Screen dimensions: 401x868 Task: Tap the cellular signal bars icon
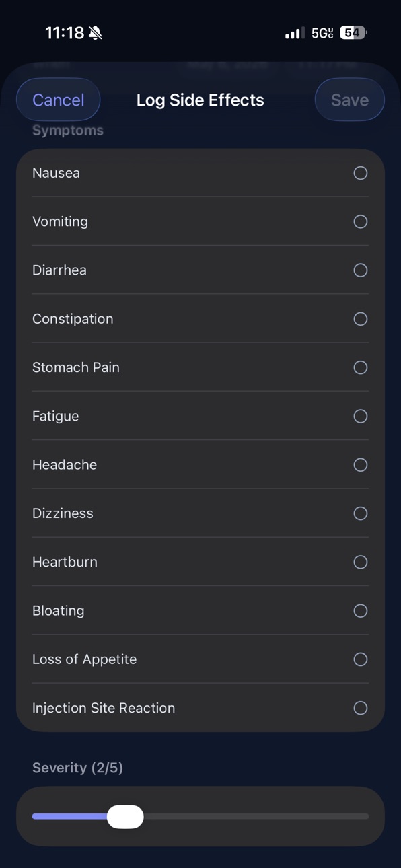click(295, 33)
